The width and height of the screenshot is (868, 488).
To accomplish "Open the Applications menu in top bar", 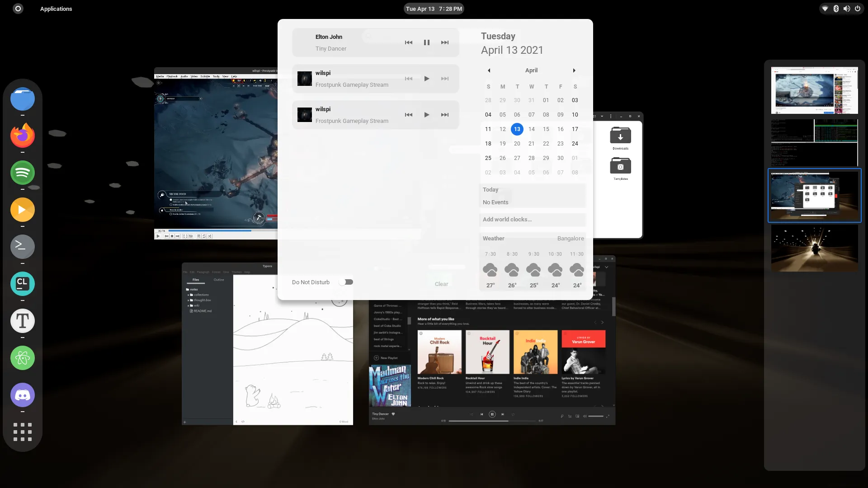I will pos(56,9).
